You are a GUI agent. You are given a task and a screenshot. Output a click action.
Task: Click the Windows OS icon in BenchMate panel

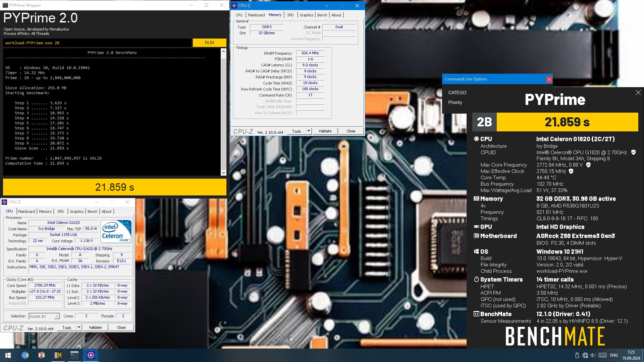(x=476, y=251)
